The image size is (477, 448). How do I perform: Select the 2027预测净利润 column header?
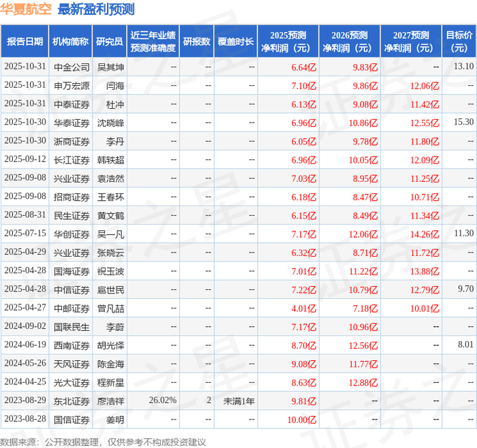coord(411,42)
